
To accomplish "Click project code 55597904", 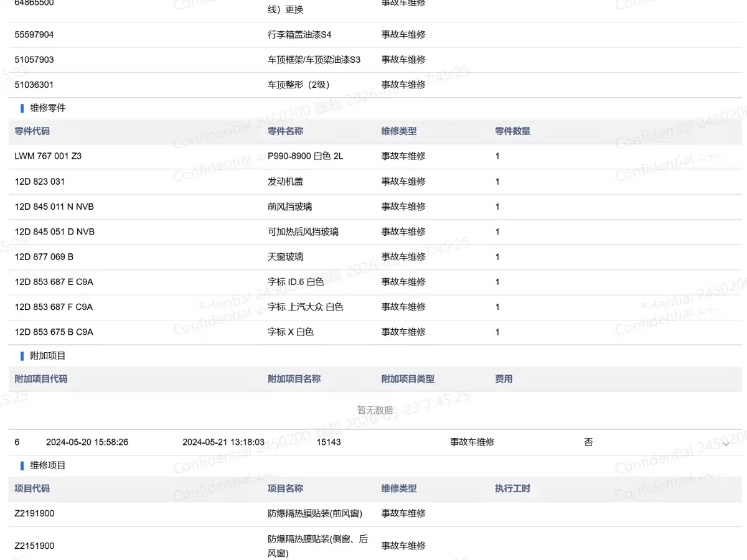I will coord(34,35).
